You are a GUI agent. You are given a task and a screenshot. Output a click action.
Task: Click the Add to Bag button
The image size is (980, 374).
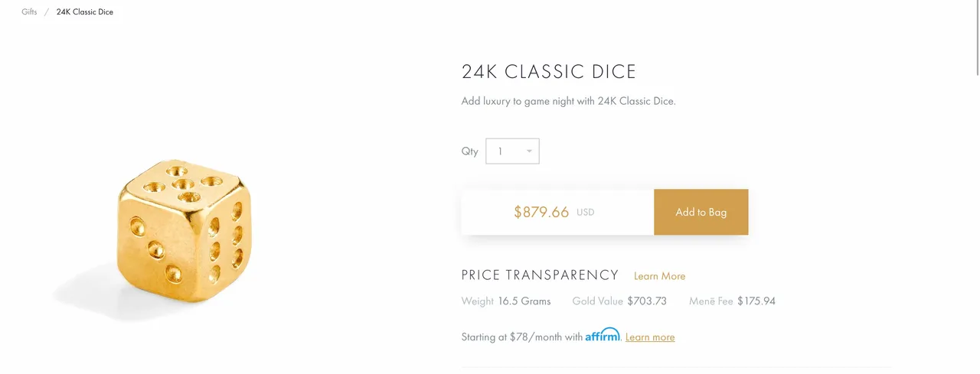coord(701,212)
